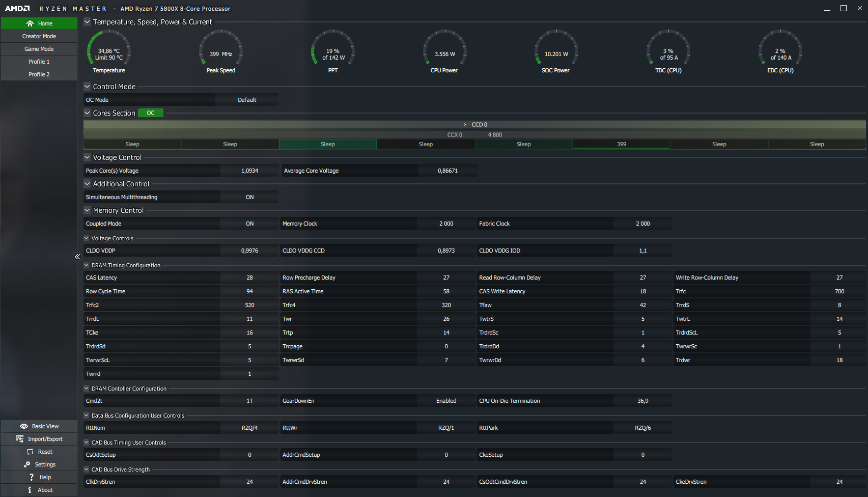The width and height of the screenshot is (868, 497).
Task: Collapse the Voltage Control section
Action: click(87, 157)
